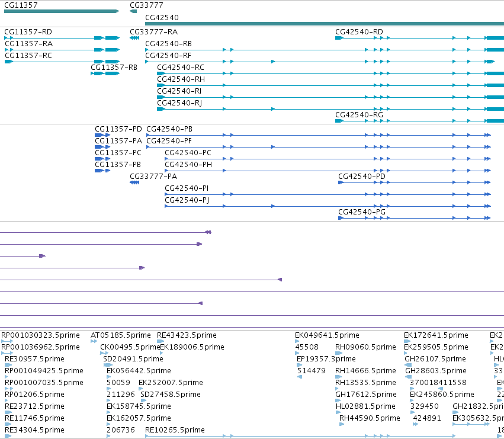Choose the RH44590.5prime EST label
Screen dimensions: 504x439
[370, 419]
